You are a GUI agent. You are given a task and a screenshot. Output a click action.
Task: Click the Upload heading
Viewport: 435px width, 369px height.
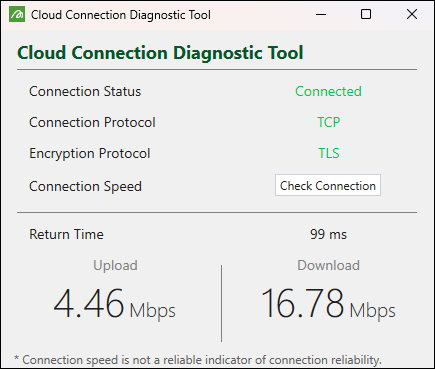coord(115,266)
